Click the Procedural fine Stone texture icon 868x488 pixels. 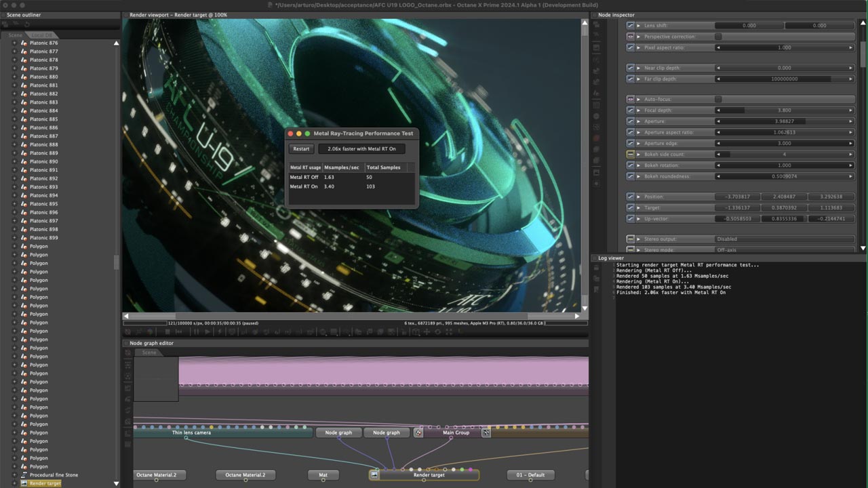click(24, 475)
